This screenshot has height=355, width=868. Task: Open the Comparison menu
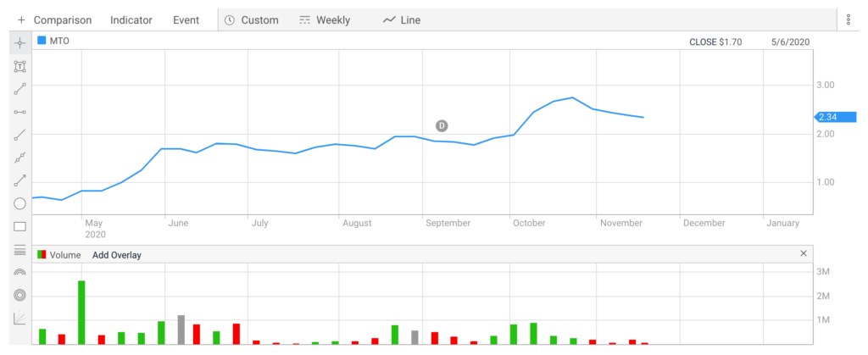coord(63,19)
